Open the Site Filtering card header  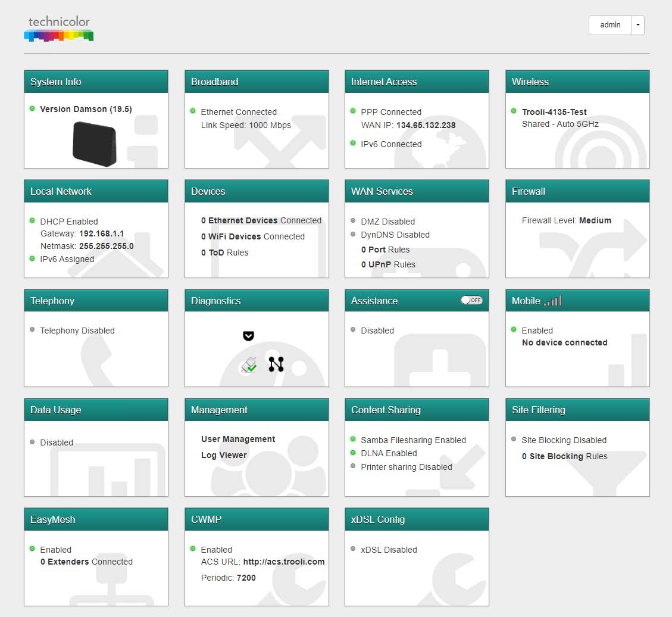[538, 410]
